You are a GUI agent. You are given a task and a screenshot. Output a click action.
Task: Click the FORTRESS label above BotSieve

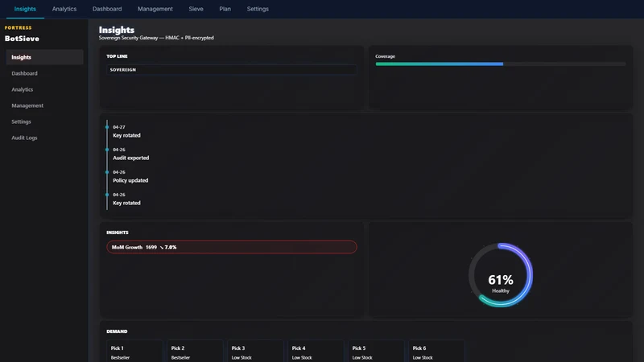point(18,28)
